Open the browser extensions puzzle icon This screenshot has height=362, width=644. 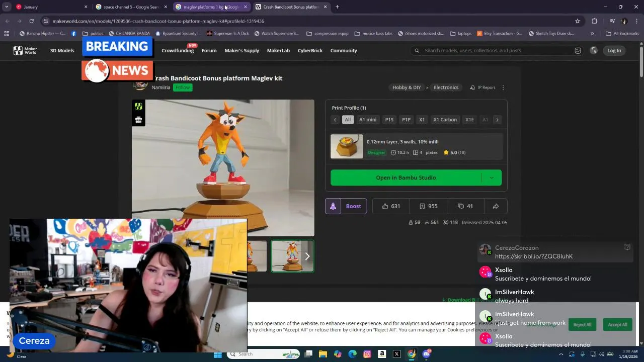594,21
